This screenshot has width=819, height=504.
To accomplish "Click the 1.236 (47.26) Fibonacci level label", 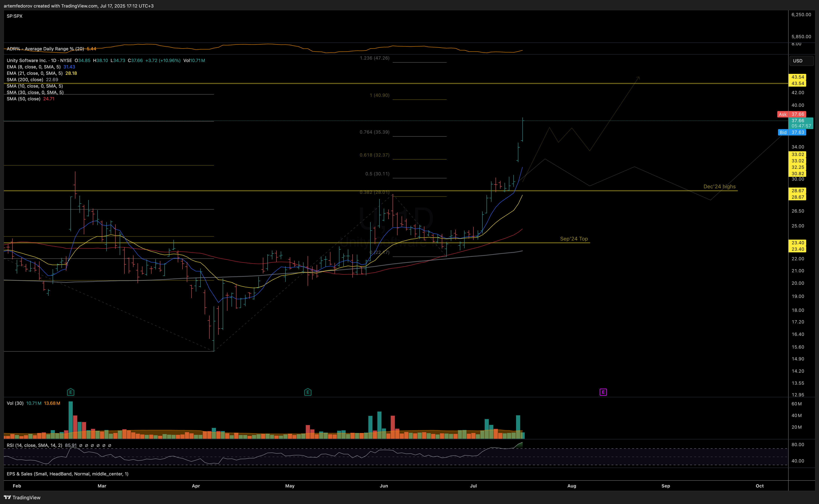I will (x=375, y=58).
